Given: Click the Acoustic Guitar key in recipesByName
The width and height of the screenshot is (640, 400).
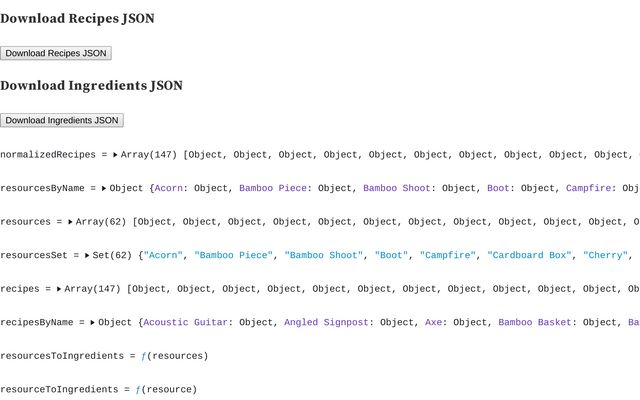Looking at the screenshot, I should (185, 322).
